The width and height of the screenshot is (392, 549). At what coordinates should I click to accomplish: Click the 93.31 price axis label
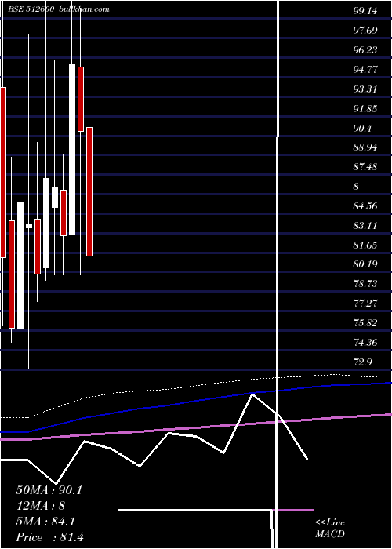(x=365, y=89)
